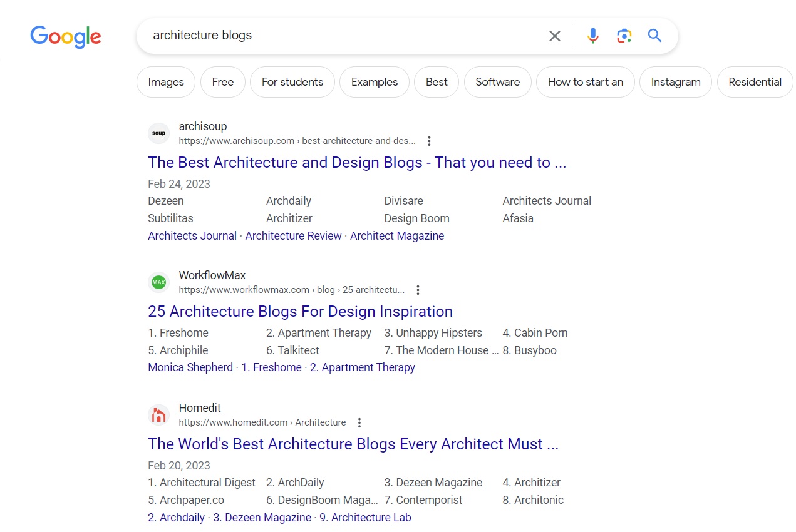Follow the 9. Architecture Lab sitelink
The image size is (796, 532).
click(x=365, y=518)
